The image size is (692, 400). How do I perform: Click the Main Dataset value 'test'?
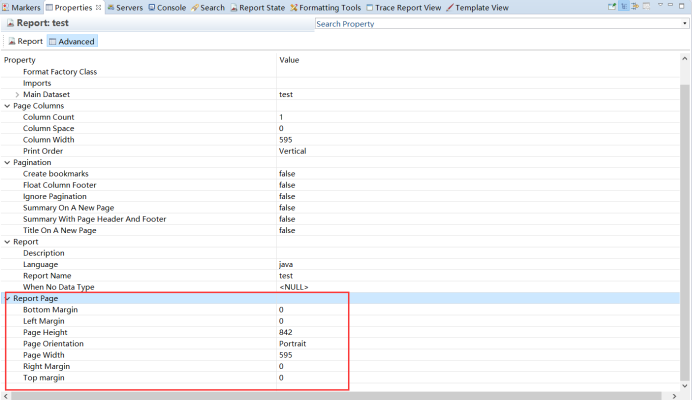pos(286,94)
